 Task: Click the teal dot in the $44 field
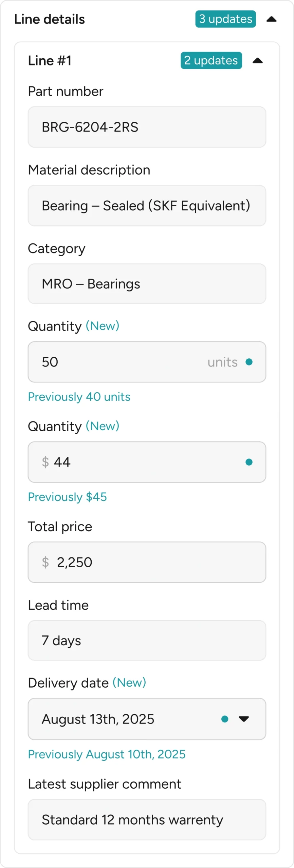point(249,462)
